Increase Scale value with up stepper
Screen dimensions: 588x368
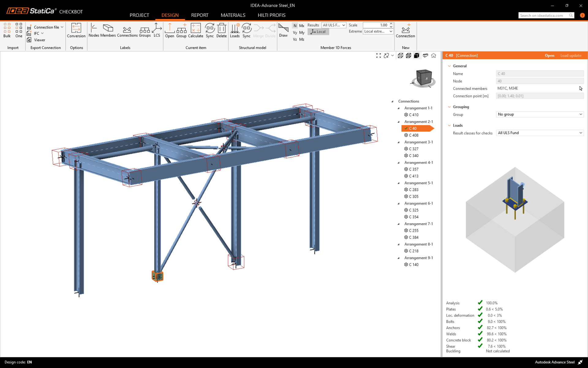click(391, 24)
